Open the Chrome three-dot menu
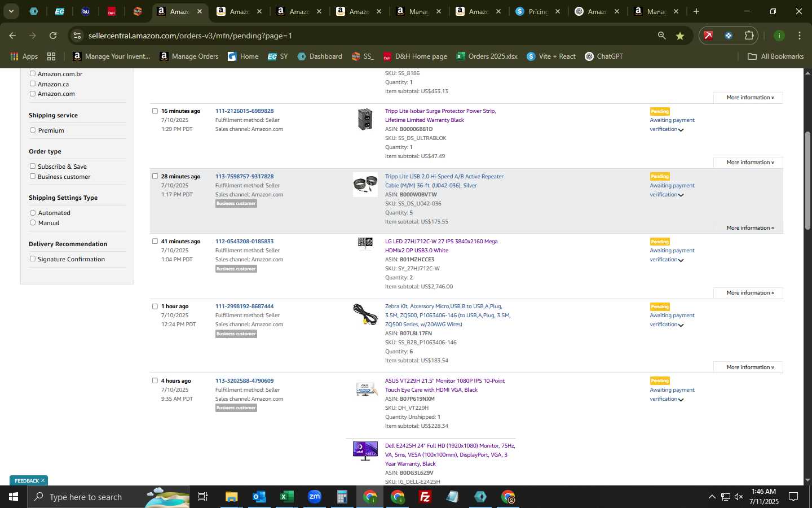This screenshot has width=812, height=508. tap(799, 36)
